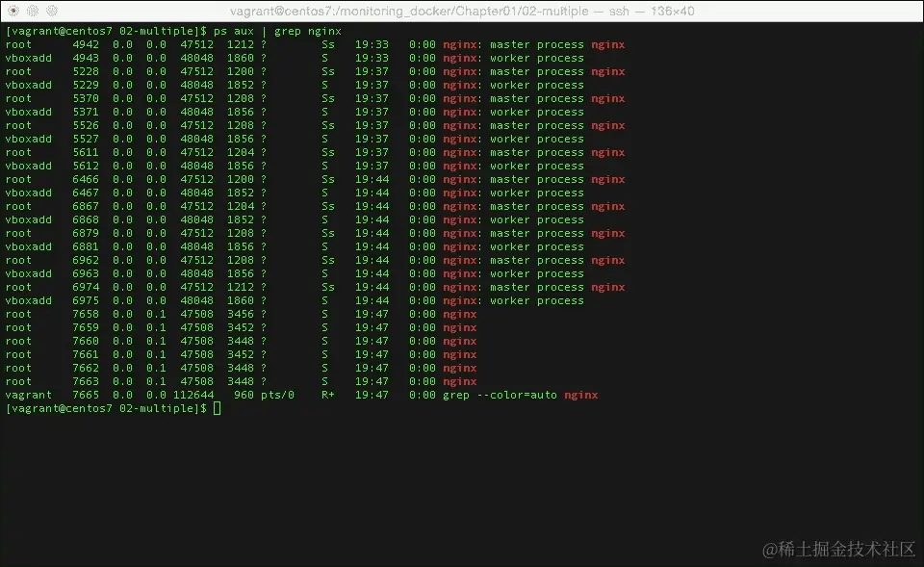The width and height of the screenshot is (924, 567).
Task: Click 'pts/0' terminal value in the grep row
Action: [x=277, y=396]
